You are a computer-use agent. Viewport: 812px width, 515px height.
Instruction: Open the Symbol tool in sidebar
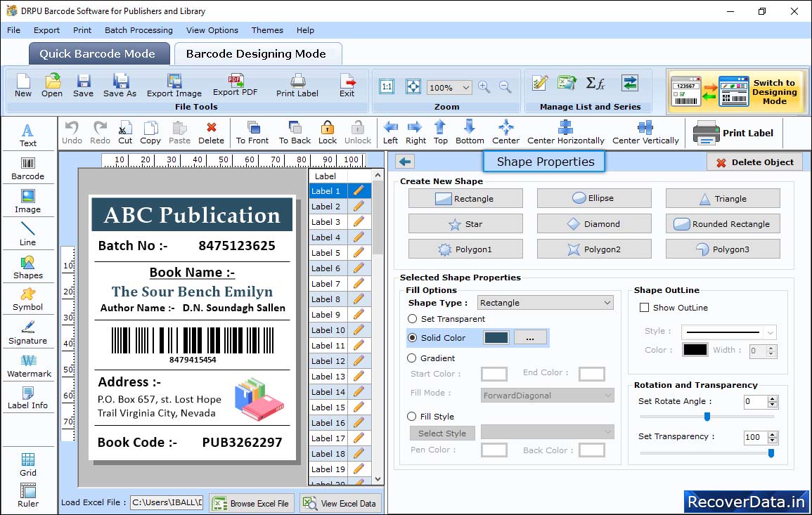(x=28, y=300)
